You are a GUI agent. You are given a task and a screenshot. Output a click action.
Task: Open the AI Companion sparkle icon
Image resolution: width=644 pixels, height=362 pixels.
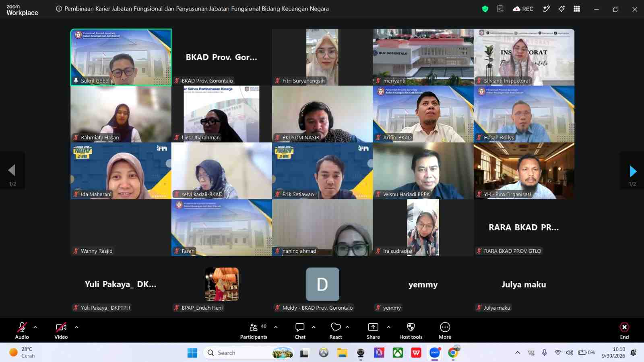click(561, 9)
